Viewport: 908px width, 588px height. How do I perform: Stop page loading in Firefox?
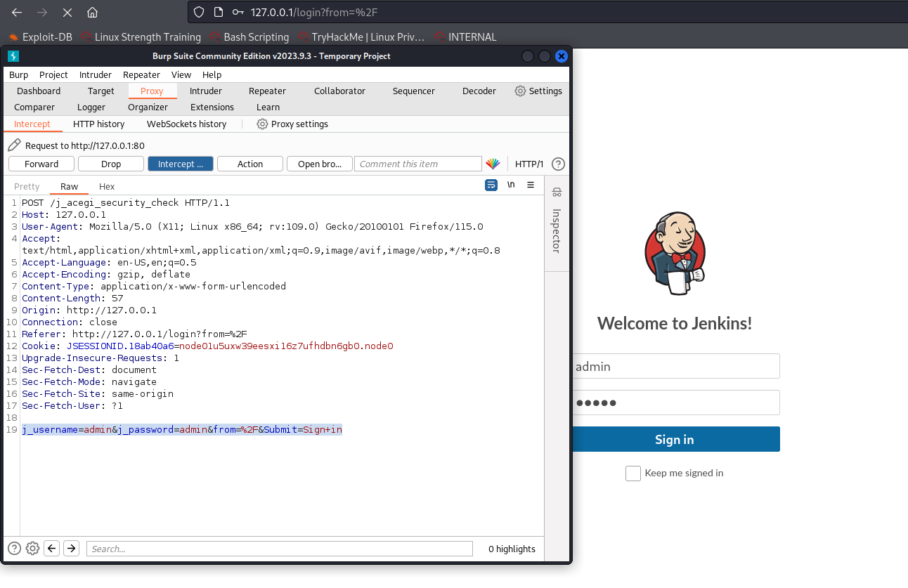pos(67,13)
